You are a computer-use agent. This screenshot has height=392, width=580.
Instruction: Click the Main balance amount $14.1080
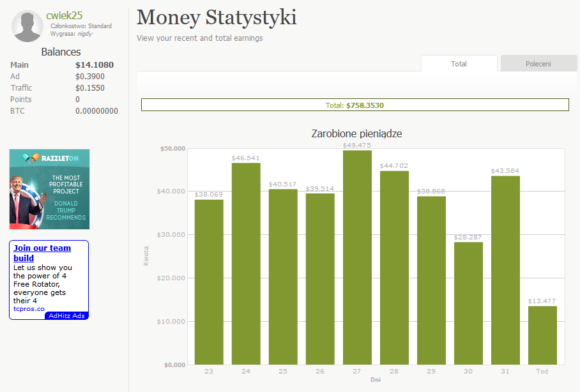(x=94, y=65)
